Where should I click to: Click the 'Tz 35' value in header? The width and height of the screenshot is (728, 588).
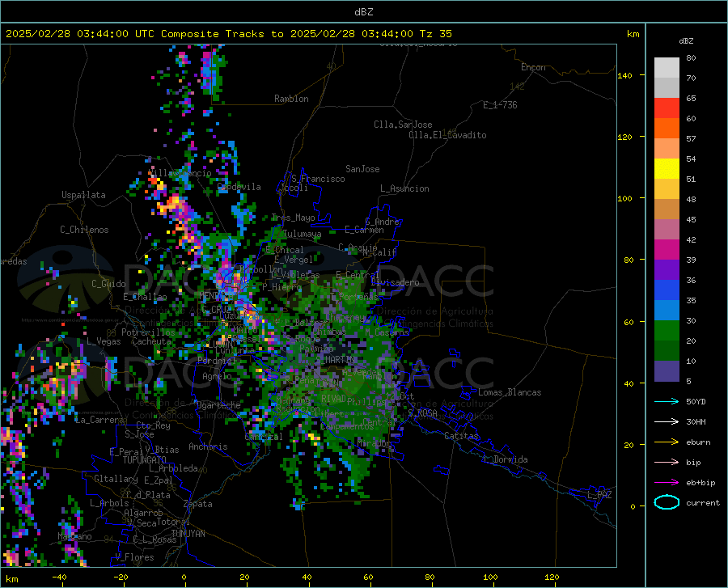(x=435, y=34)
